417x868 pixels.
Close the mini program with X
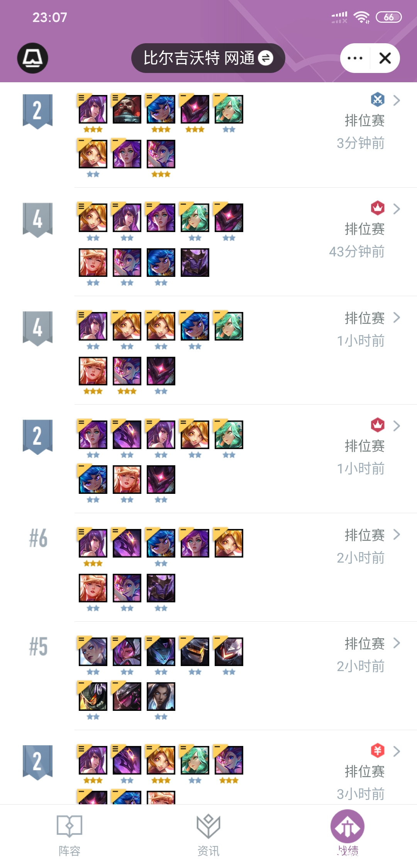(385, 58)
